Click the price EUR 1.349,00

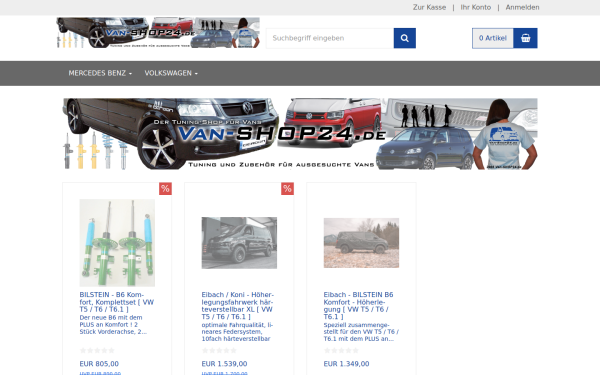click(x=346, y=364)
